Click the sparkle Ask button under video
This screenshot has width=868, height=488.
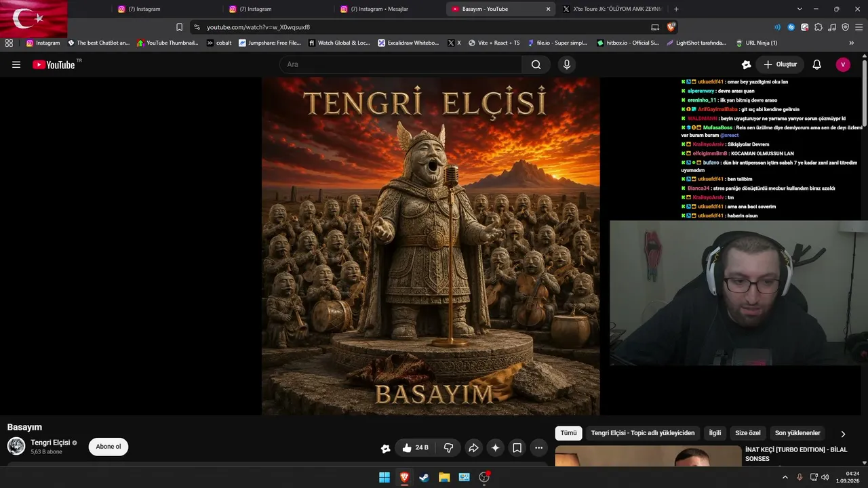(495, 447)
